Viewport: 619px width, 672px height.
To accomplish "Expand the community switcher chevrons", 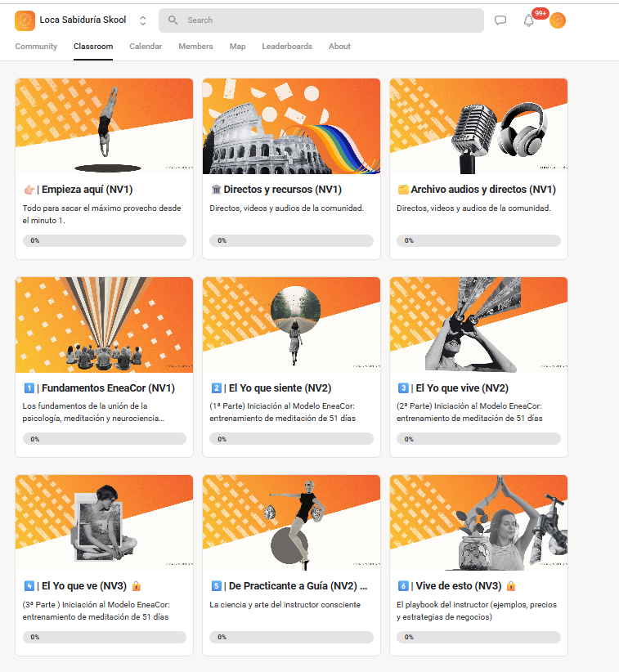I will (143, 20).
